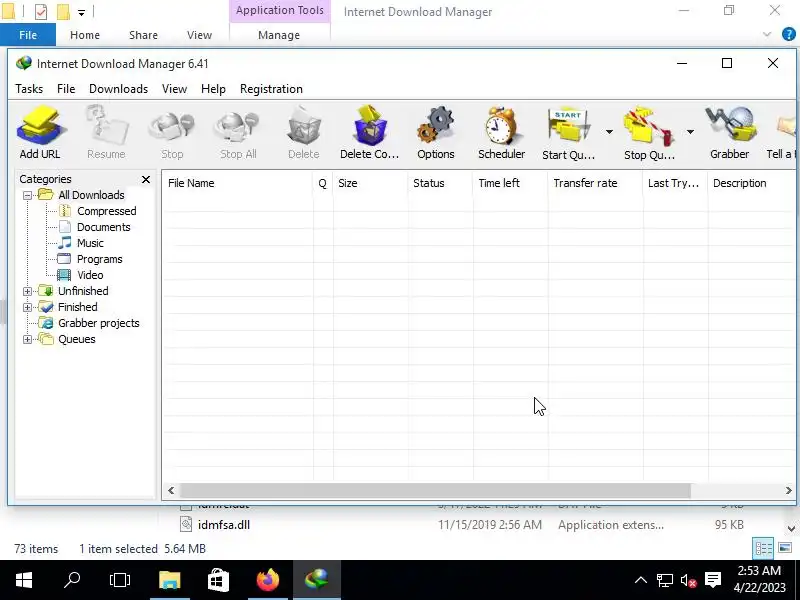Sort by Description column header
This screenshot has height=600, width=800.
tap(752, 183)
